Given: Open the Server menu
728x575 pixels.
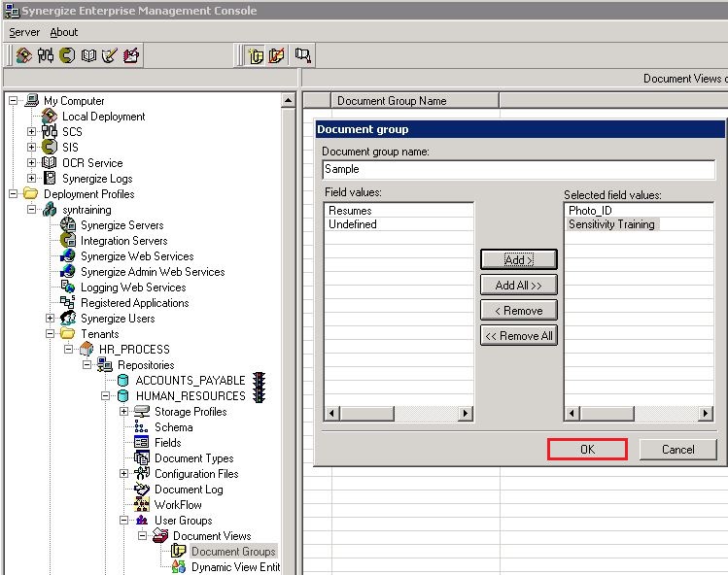Looking at the screenshot, I should click(24, 32).
